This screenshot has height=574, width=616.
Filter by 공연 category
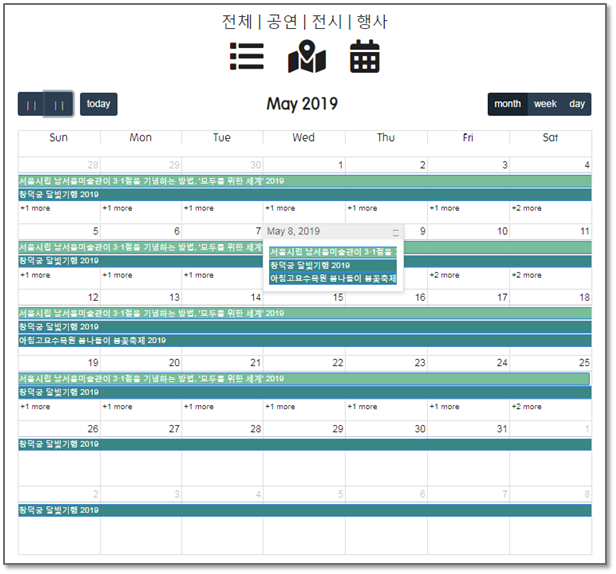point(282,22)
